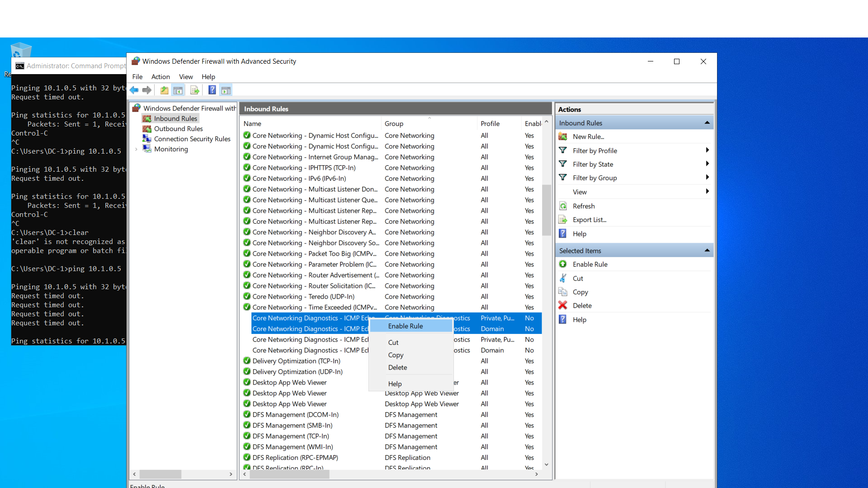This screenshot has height=488, width=868.
Task: Open the Action menu in the menu bar
Action: click(160, 77)
